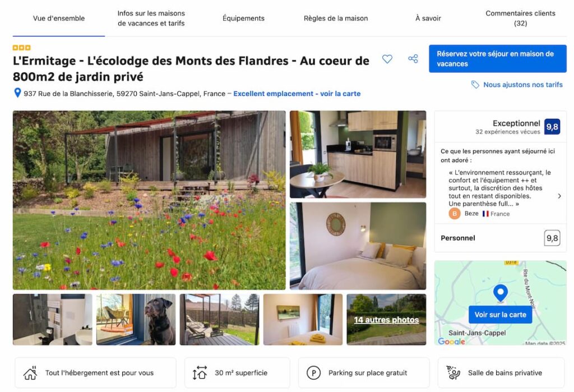Screen dimensions: 574x392
Task: Click the share icon next to title
Action: (413, 59)
